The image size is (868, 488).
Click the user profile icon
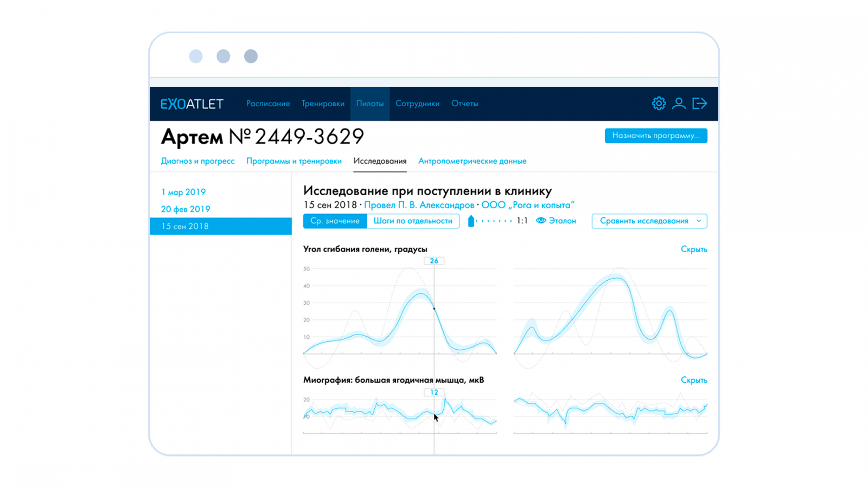pos(679,104)
